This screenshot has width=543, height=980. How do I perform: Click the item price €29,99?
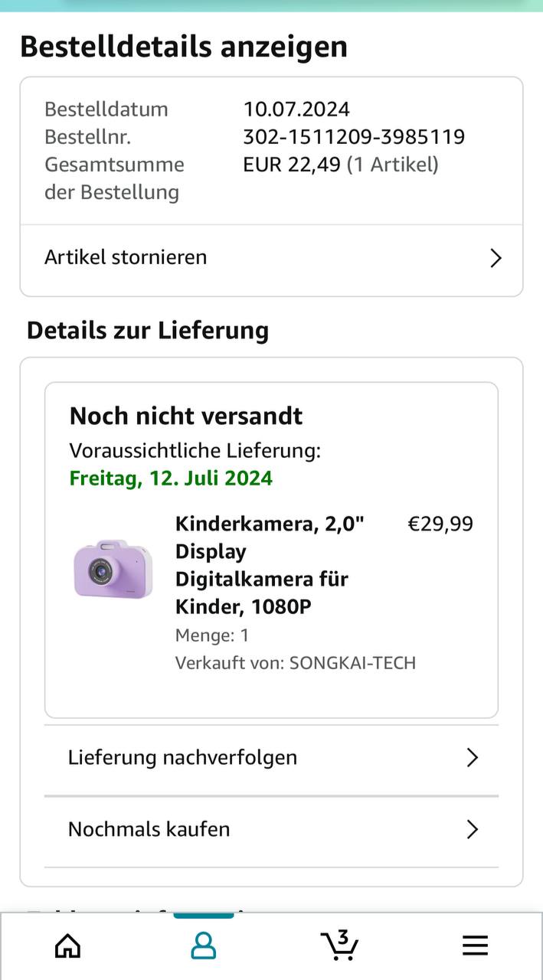tap(440, 524)
